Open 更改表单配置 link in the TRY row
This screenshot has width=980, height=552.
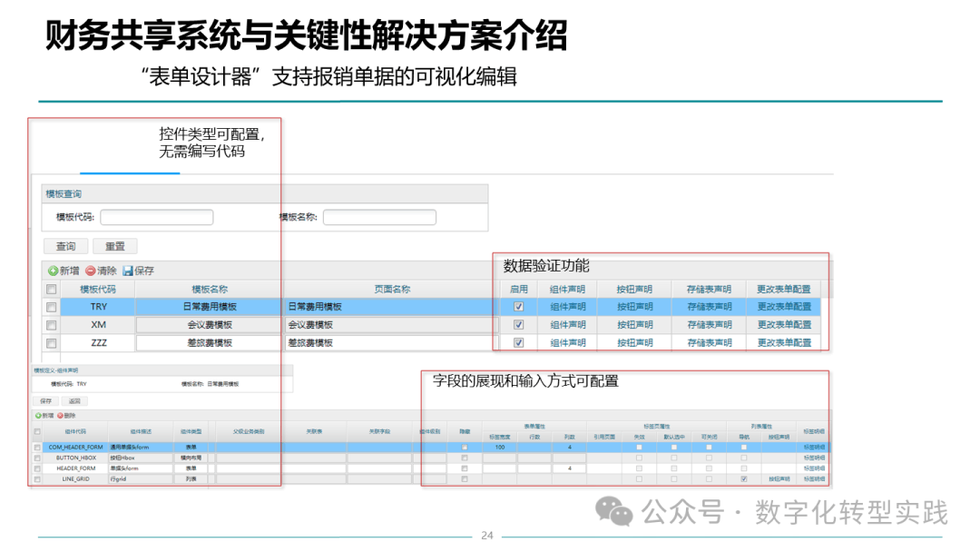(x=784, y=307)
